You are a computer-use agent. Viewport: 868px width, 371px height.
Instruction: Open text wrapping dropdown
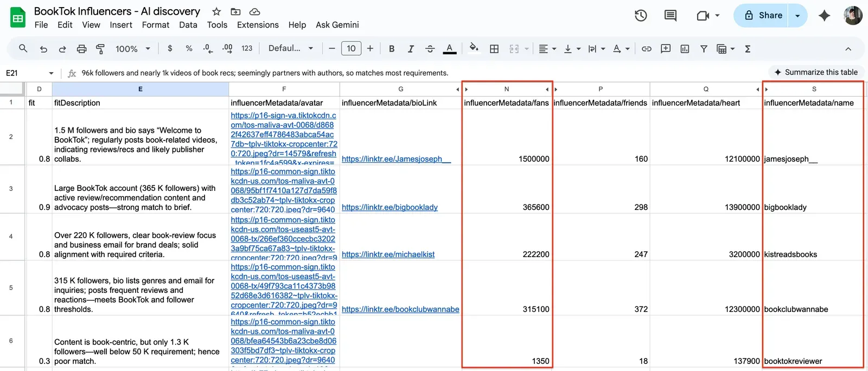click(x=596, y=49)
